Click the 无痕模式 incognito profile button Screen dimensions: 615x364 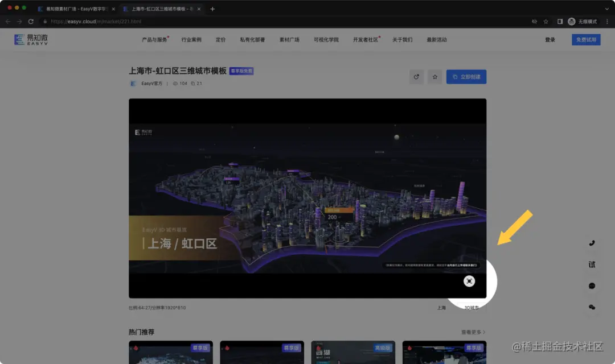tap(583, 22)
